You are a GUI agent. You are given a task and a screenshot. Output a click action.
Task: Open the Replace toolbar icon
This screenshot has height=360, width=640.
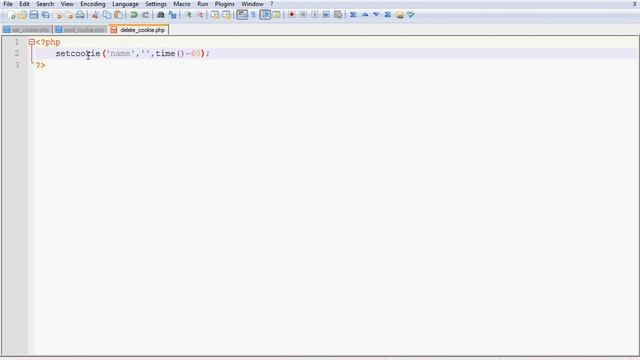[172, 15]
